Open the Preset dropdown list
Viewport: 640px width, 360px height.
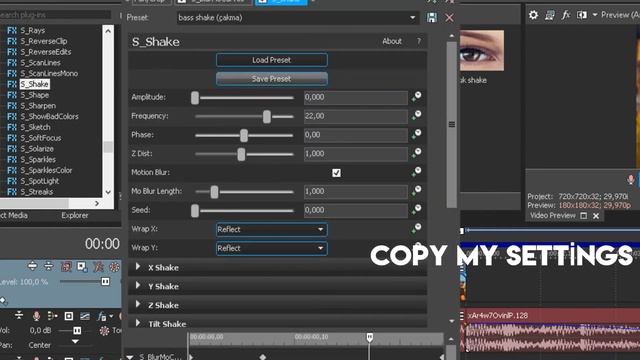coord(412,18)
